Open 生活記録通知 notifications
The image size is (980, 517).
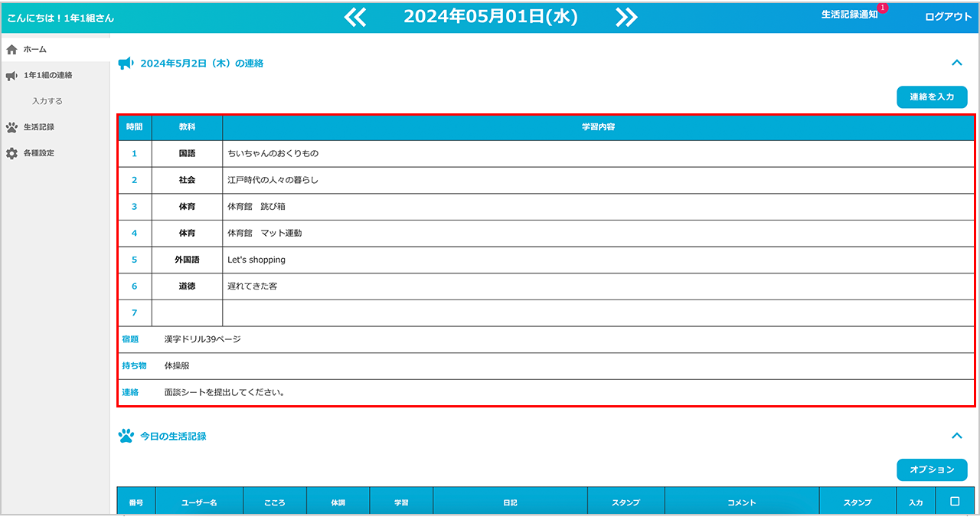(849, 15)
